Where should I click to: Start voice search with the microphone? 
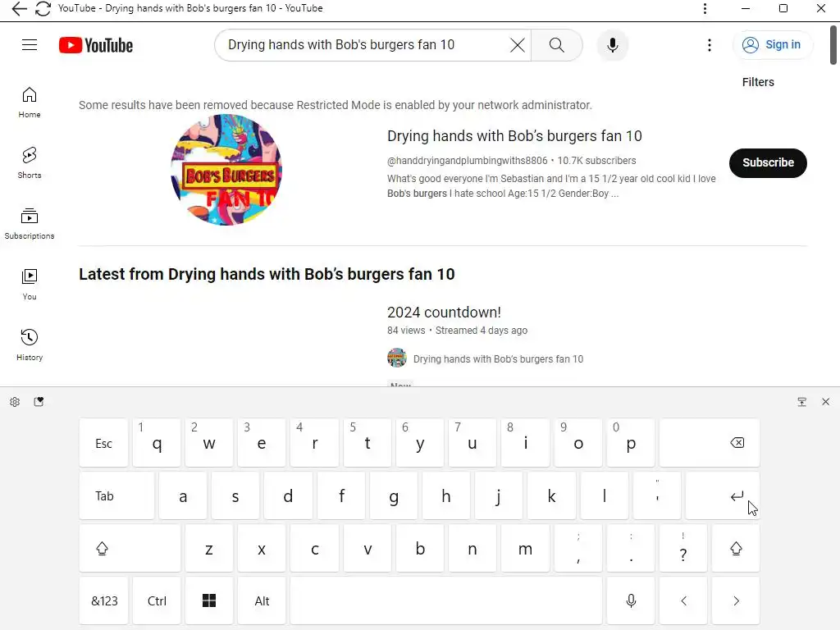[612, 45]
